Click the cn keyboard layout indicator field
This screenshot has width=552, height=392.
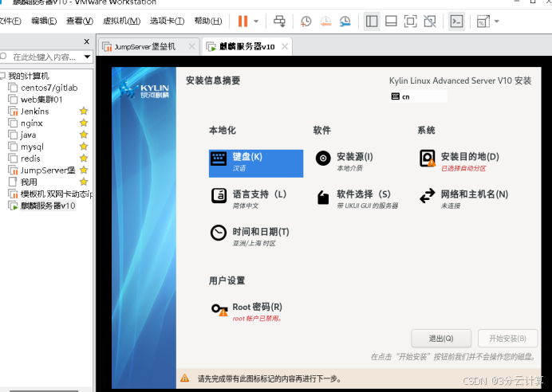pyautogui.click(x=418, y=96)
